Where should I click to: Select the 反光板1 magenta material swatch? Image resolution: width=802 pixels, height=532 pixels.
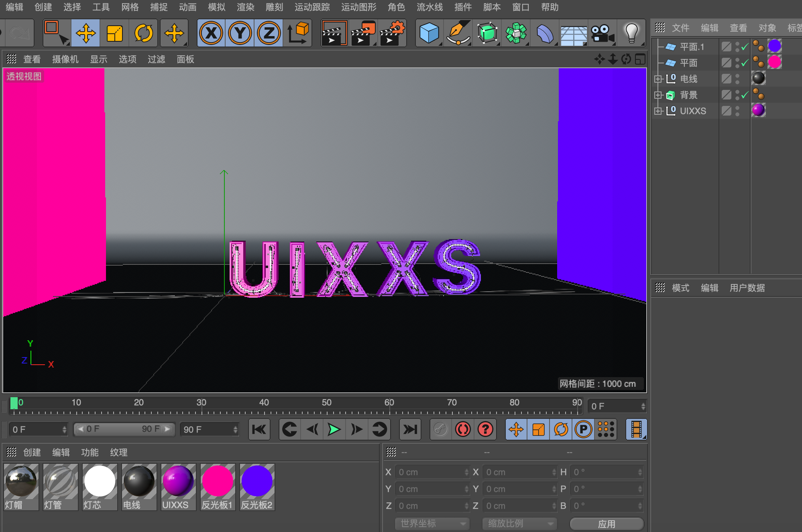(x=217, y=481)
